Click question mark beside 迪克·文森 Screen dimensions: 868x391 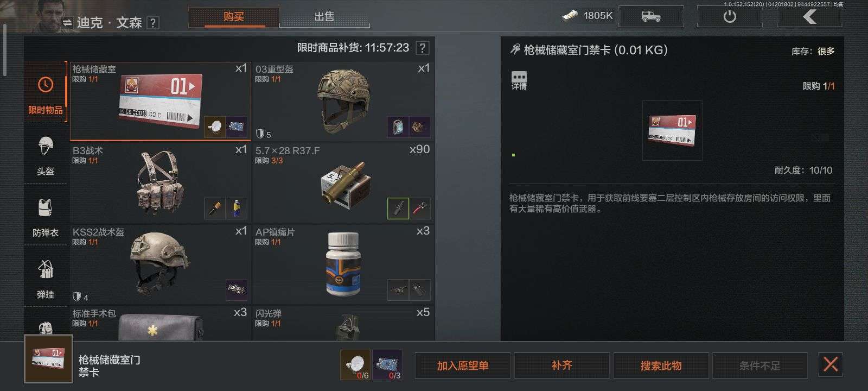point(154,23)
